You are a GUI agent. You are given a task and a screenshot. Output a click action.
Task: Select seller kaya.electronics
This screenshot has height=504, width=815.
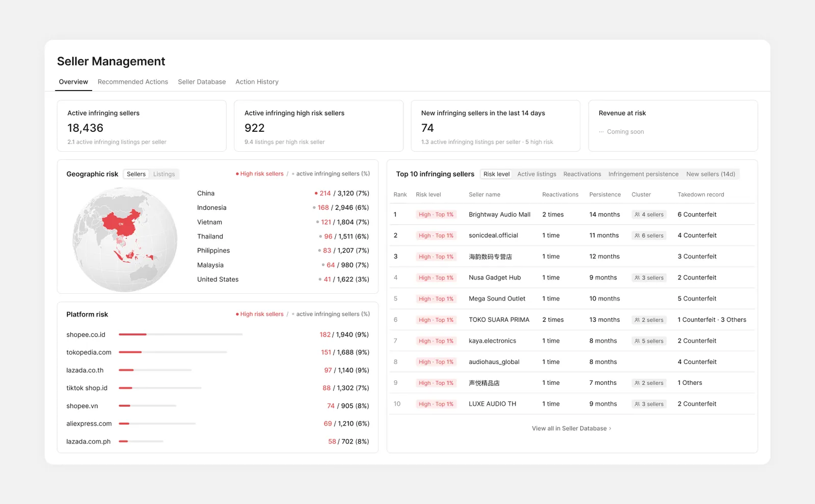[493, 341]
